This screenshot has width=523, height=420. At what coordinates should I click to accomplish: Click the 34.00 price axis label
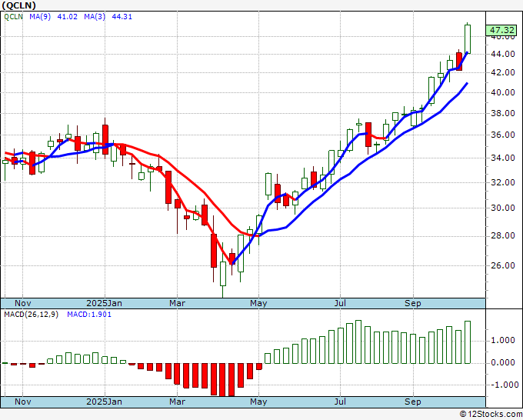503,158
